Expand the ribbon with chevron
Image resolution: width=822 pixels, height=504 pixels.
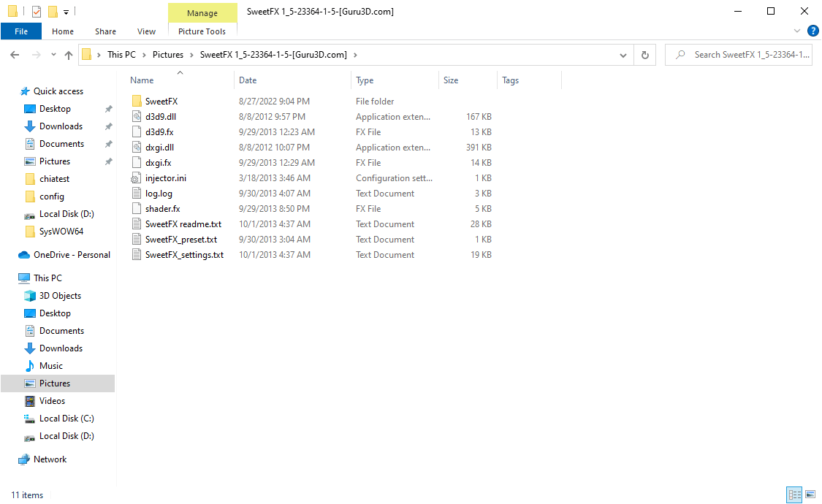point(797,31)
